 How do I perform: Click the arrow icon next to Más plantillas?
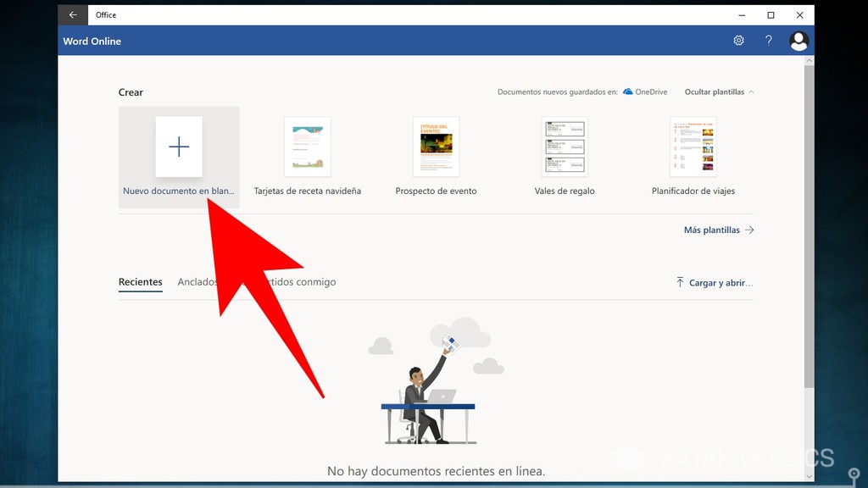pyautogui.click(x=749, y=230)
